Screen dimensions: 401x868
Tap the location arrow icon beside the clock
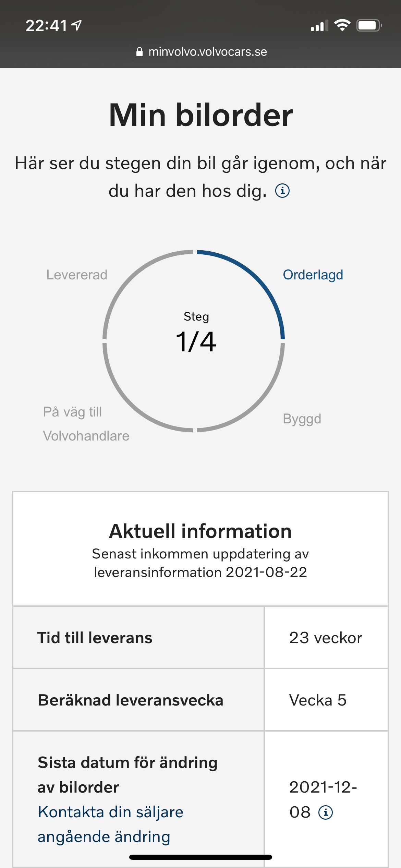(76, 25)
